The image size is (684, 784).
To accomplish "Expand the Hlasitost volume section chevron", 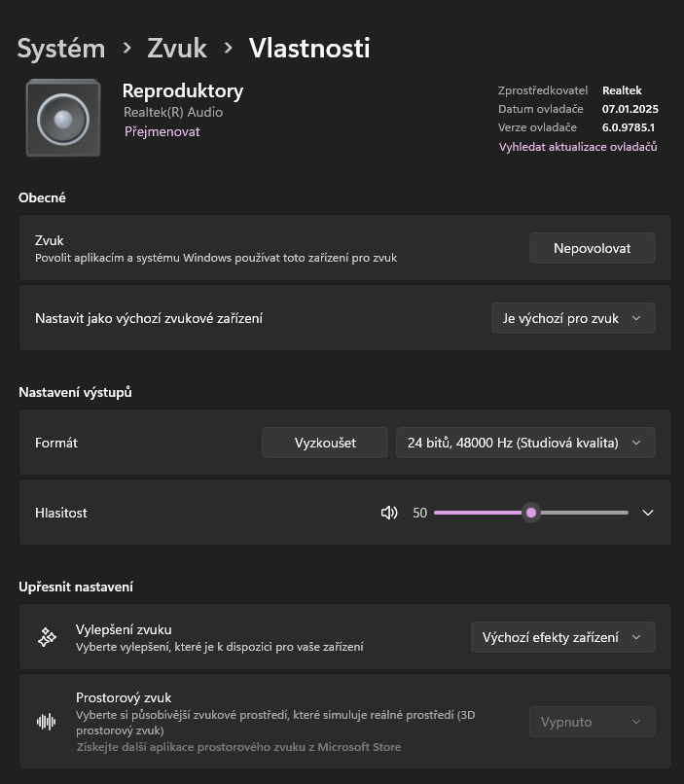I will [x=648, y=513].
